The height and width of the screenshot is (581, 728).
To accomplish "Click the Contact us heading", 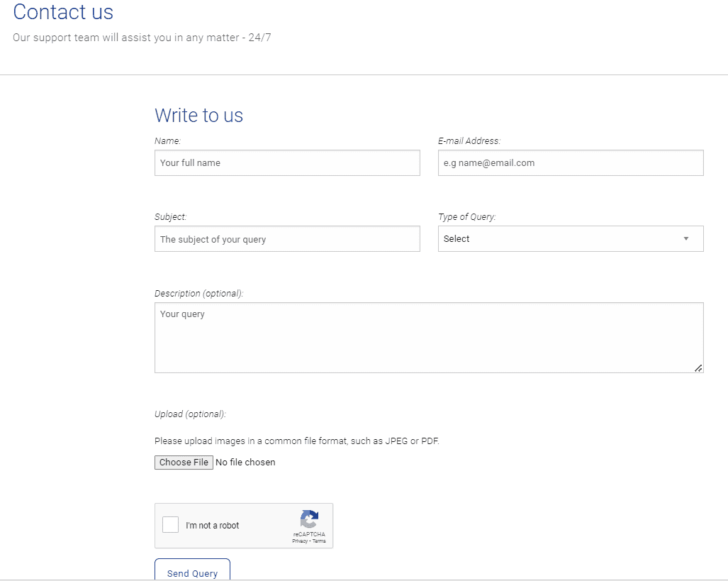I will point(62,12).
